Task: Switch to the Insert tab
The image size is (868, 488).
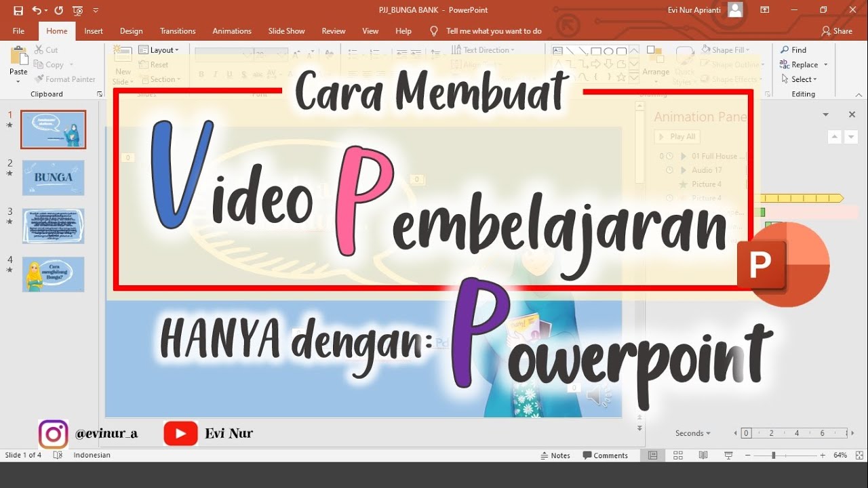Action: [x=94, y=31]
